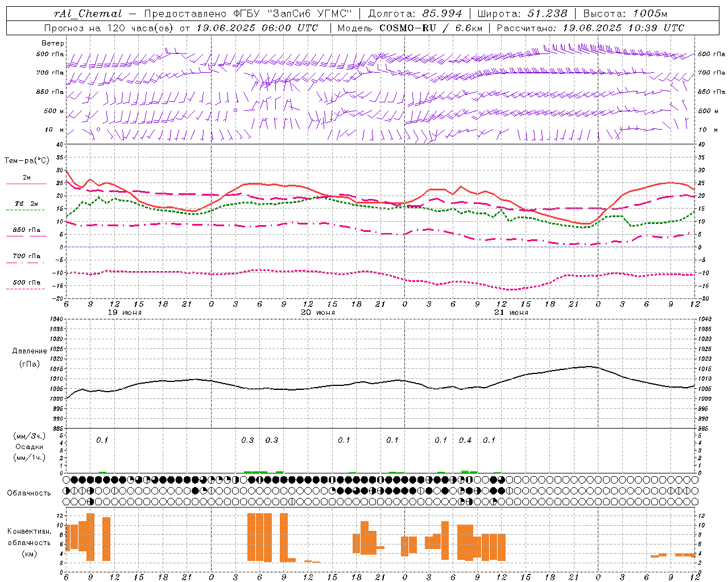Viewport: 728px width, 582px height.
Task: Click the 'Рассчитано: 19.06.2025 10:39 UTC' timestamp
Action: 590,28
